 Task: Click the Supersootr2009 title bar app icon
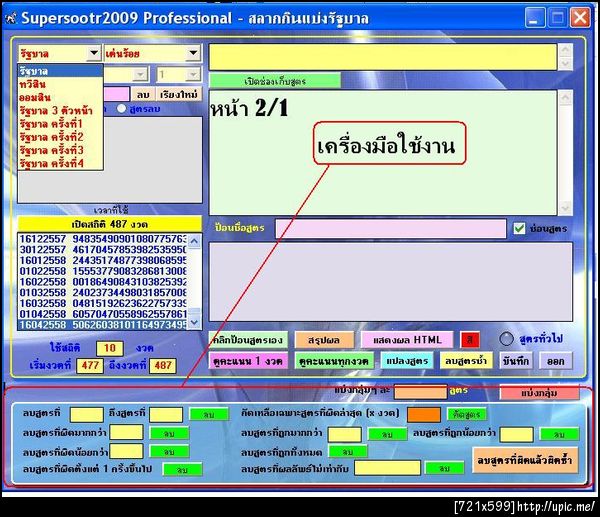click(11, 18)
